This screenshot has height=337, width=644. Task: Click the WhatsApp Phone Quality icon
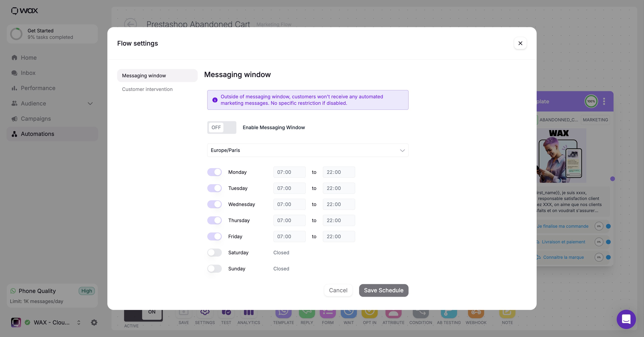coord(13,291)
